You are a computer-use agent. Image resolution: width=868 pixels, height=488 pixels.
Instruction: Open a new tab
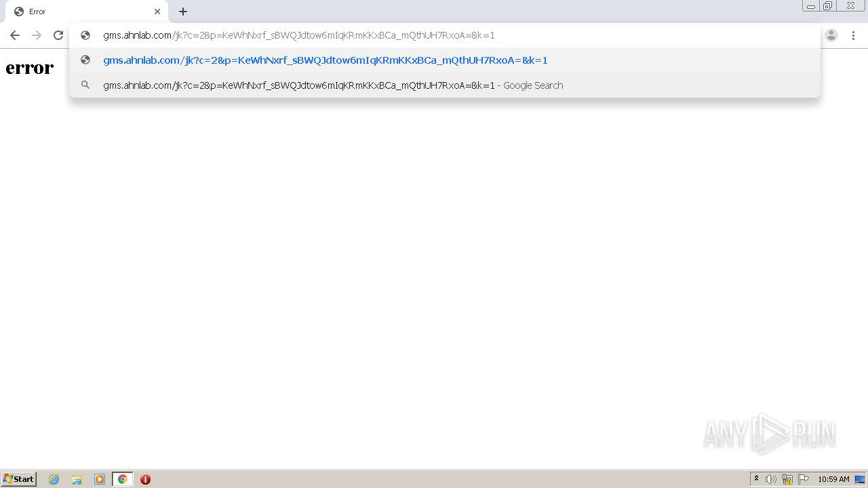tap(183, 12)
